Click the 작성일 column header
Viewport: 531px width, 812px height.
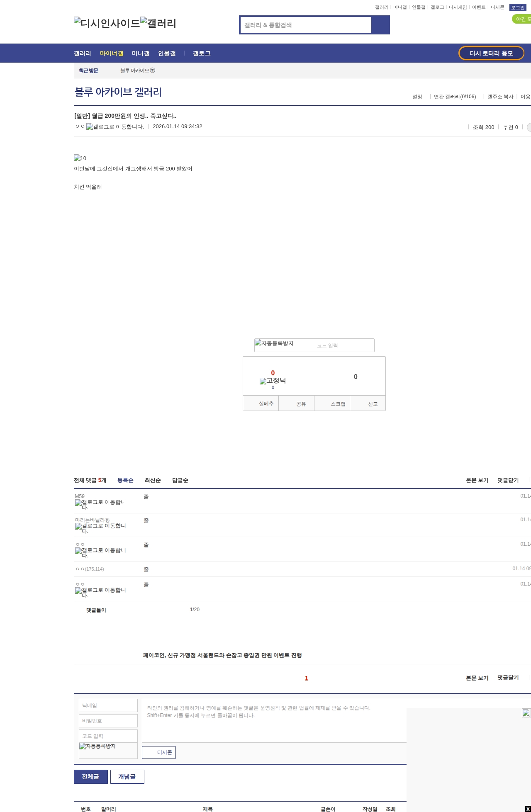click(x=370, y=809)
